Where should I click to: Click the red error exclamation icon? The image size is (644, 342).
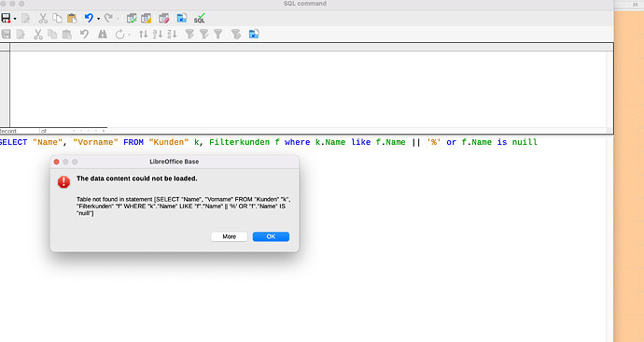tap(63, 181)
